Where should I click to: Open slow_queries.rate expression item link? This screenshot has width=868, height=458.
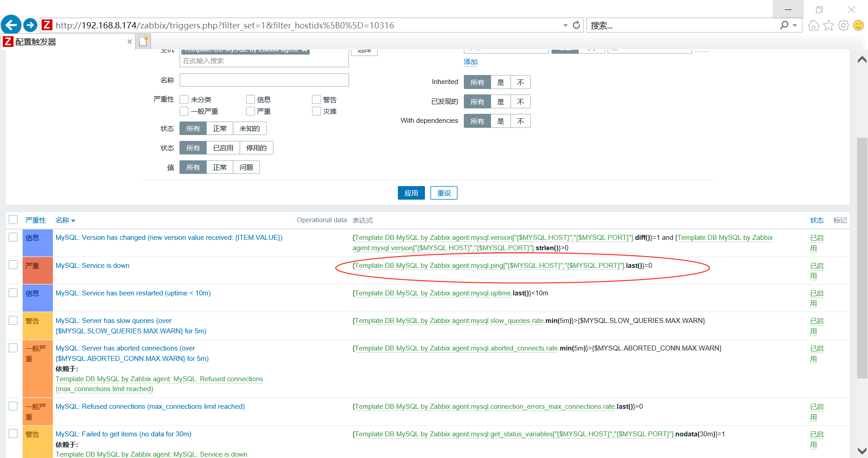pos(449,321)
